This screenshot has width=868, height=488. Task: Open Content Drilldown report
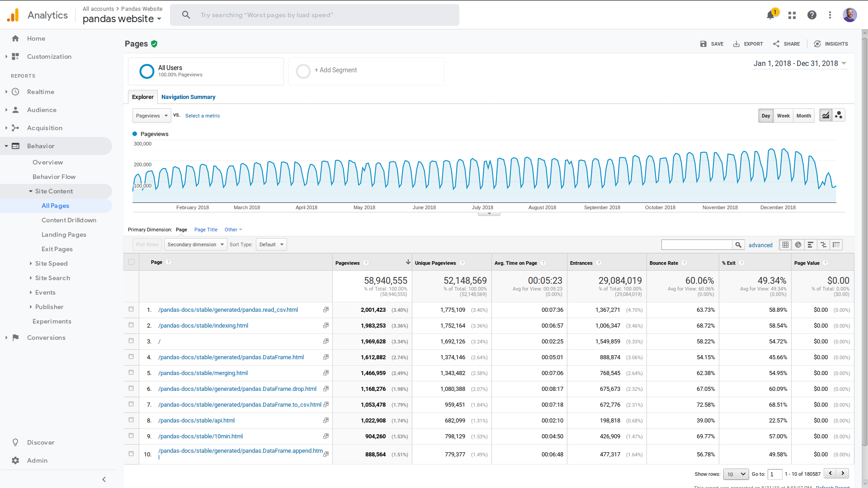pyautogui.click(x=69, y=220)
